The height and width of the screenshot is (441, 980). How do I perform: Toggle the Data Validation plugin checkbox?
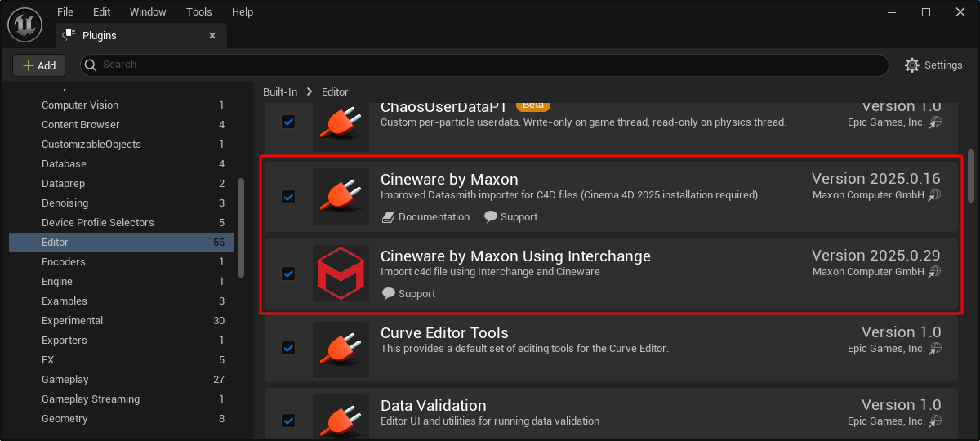pos(288,421)
